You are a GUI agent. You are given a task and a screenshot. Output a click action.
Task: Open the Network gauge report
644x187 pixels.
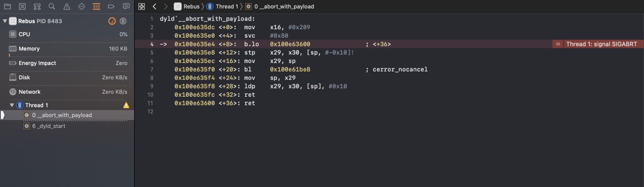click(x=67, y=92)
